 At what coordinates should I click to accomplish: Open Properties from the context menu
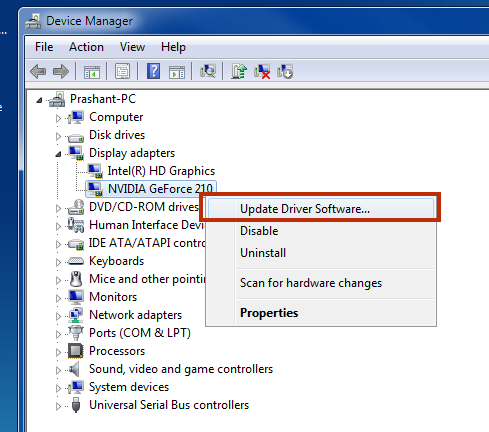click(x=321, y=313)
